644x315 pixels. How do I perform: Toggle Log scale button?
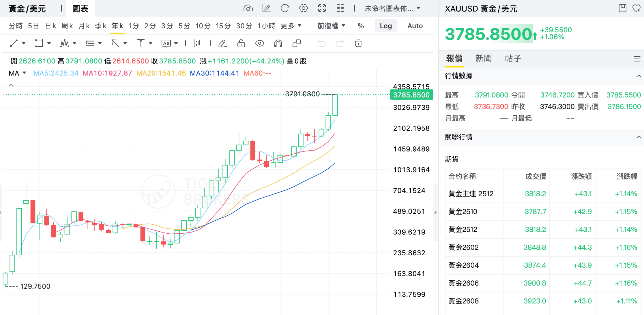[x=386, y=26]
